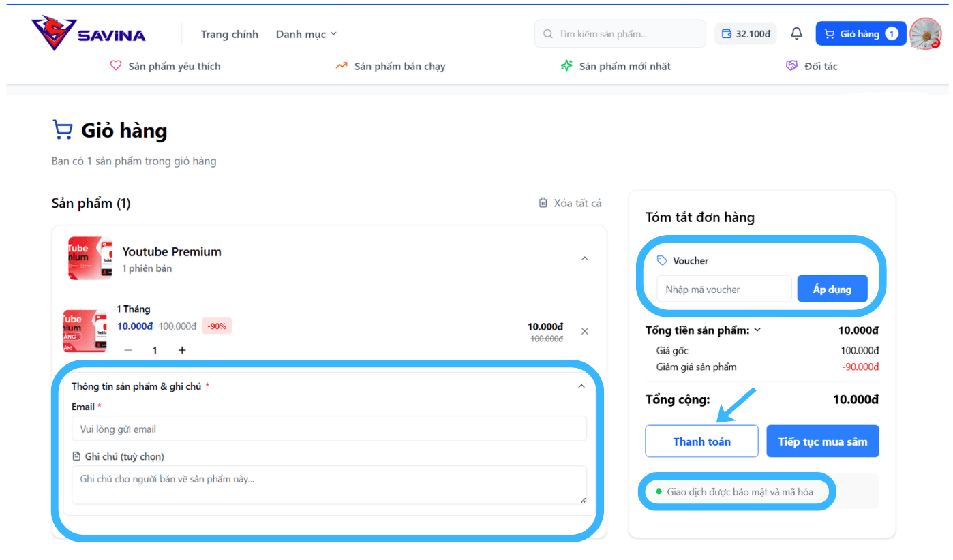Open the Giỏ hàng cart button
Screen dimensions: 953x560
click(x=861, y=33)
